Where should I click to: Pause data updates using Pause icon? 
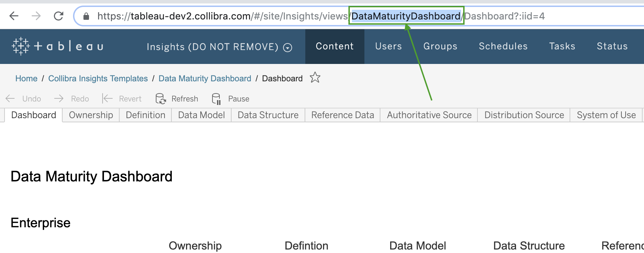216,99
